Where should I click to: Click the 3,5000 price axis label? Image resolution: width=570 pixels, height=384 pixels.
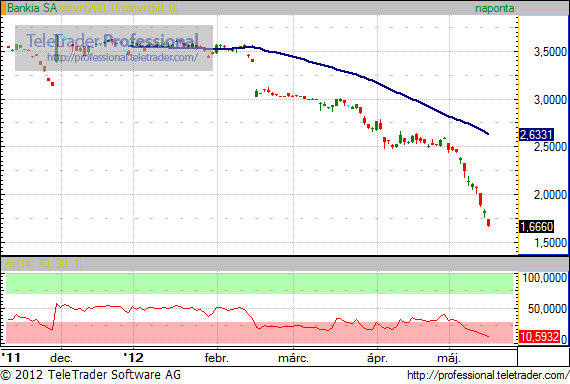[550, 52]
